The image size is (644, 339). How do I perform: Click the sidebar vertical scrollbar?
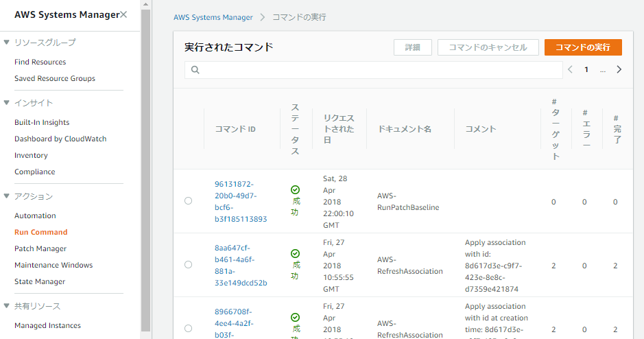pos(146,170)
